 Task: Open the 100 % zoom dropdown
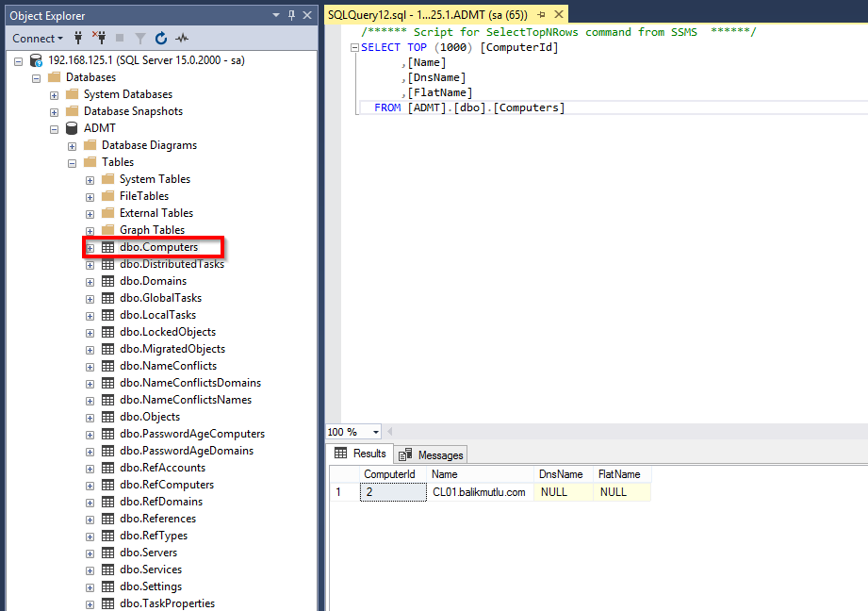tap(376, 432)
